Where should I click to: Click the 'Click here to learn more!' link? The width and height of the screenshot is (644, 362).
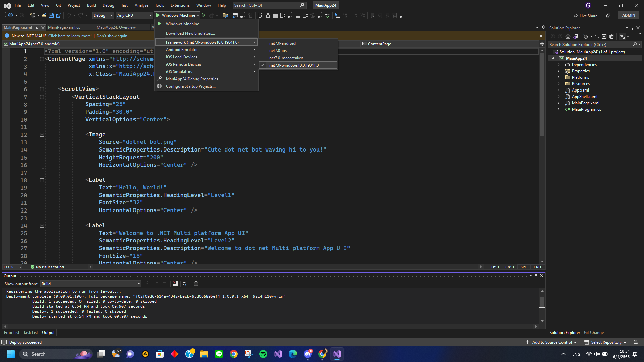click(x=70, y=36)
